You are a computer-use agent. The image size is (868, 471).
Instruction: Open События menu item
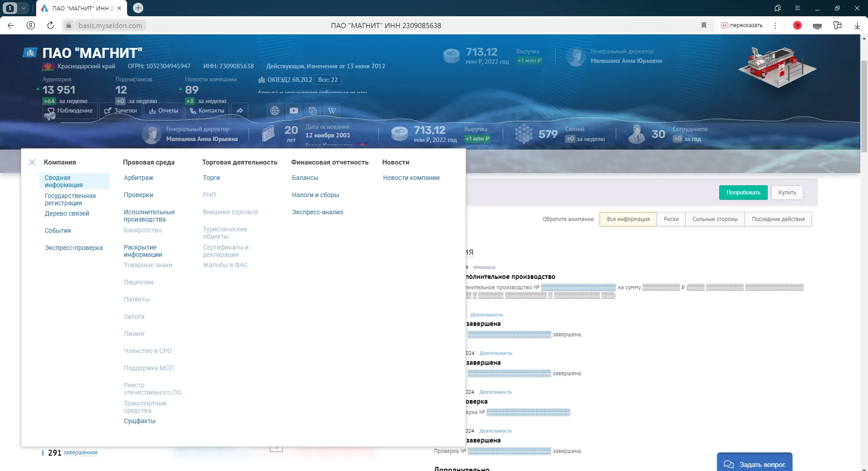58,231
